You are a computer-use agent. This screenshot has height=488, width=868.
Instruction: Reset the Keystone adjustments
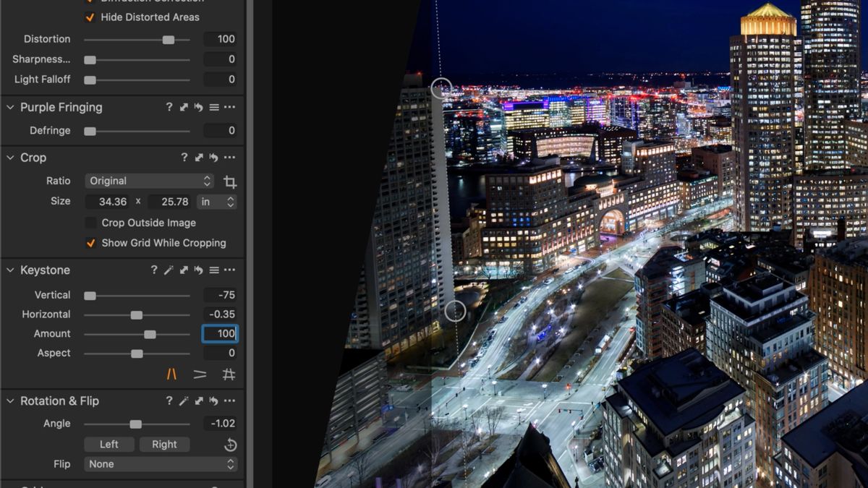pyautogui.click(x=199, y=270)
